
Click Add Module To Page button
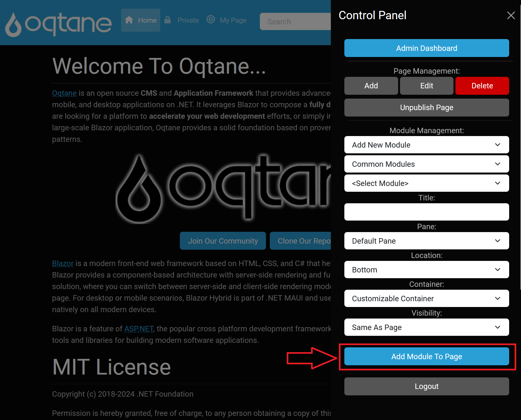click(x=427, y=356)
